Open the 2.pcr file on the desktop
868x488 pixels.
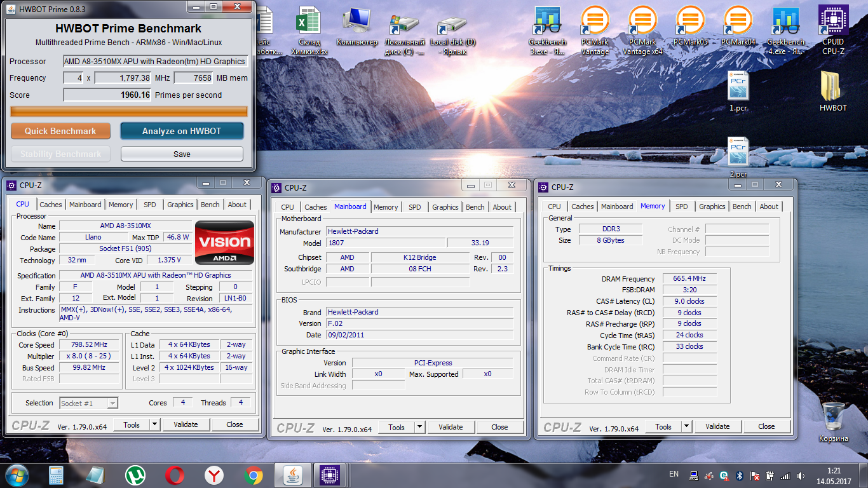coord(738,157)
